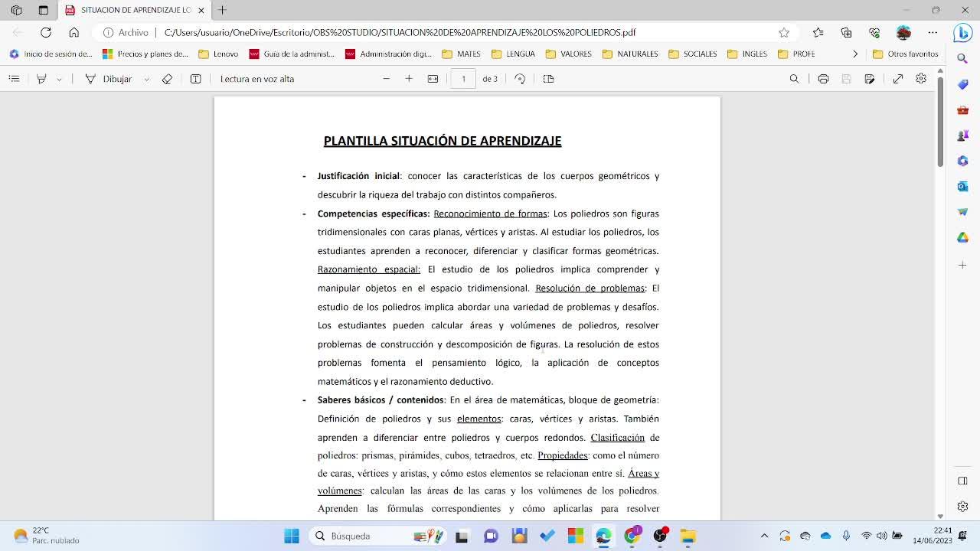The height and width of the screenshot is (551, 980).
Task: Open Administración digi... bookmark
Action: (389, 54)
